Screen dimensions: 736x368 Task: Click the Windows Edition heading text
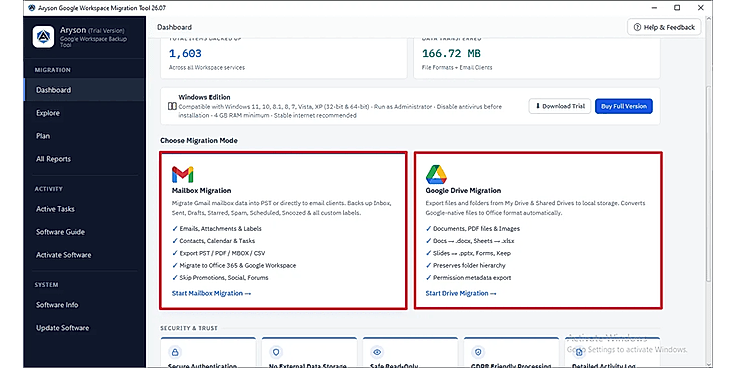tap(204, 97)
